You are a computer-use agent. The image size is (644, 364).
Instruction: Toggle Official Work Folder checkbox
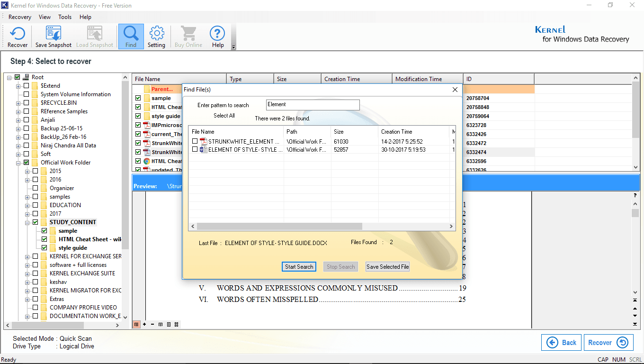pyautogui.click(x=27, y=163)
